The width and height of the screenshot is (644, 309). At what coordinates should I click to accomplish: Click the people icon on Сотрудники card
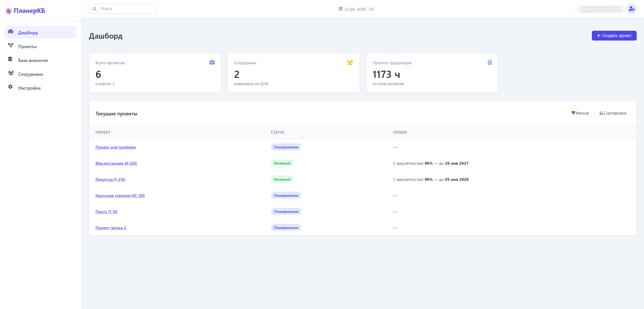(350, 62)
